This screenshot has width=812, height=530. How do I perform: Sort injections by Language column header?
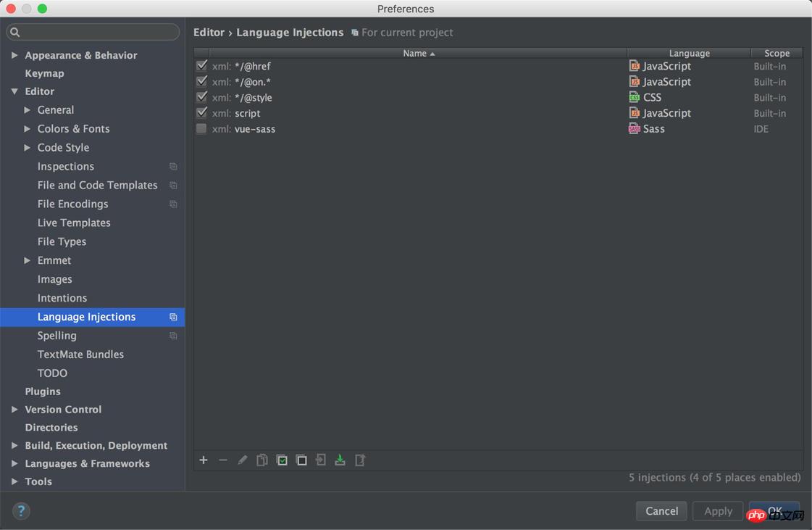click(x=689, y=53)
